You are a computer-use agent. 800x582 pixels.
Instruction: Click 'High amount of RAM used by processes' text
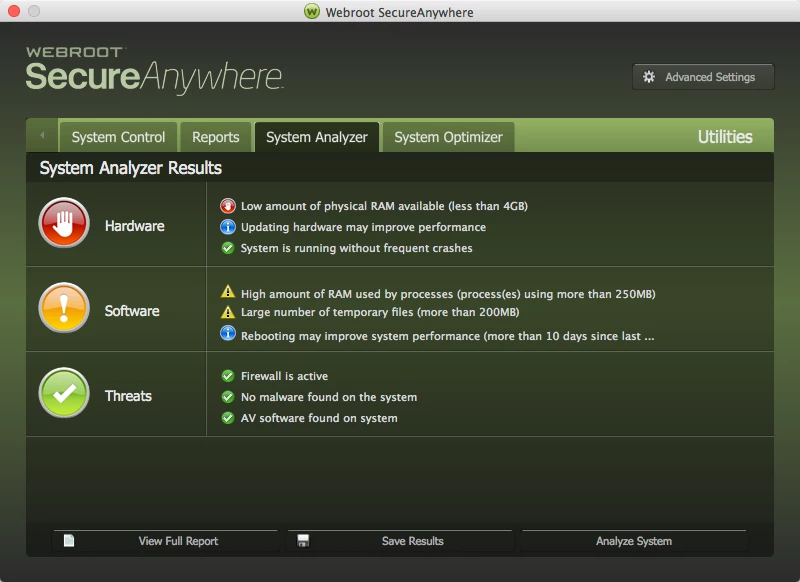pyautogui.click(x=448, y=294)
